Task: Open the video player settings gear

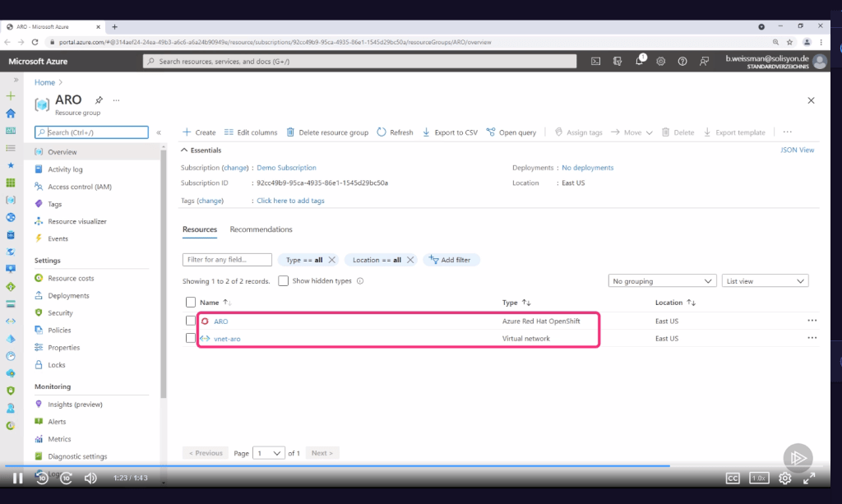Action: pos(784,478)
